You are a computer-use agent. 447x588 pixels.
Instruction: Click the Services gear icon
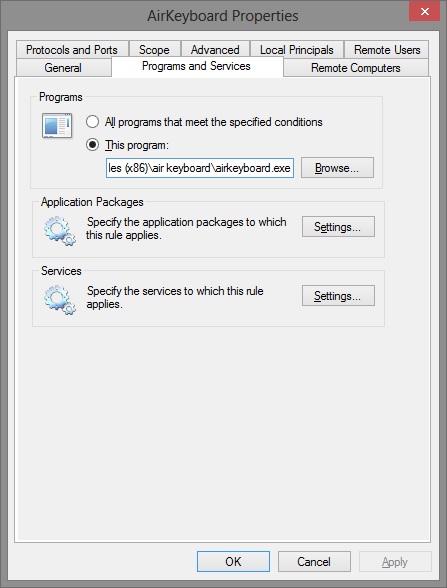pyautogui.click(x=60, y=299)
